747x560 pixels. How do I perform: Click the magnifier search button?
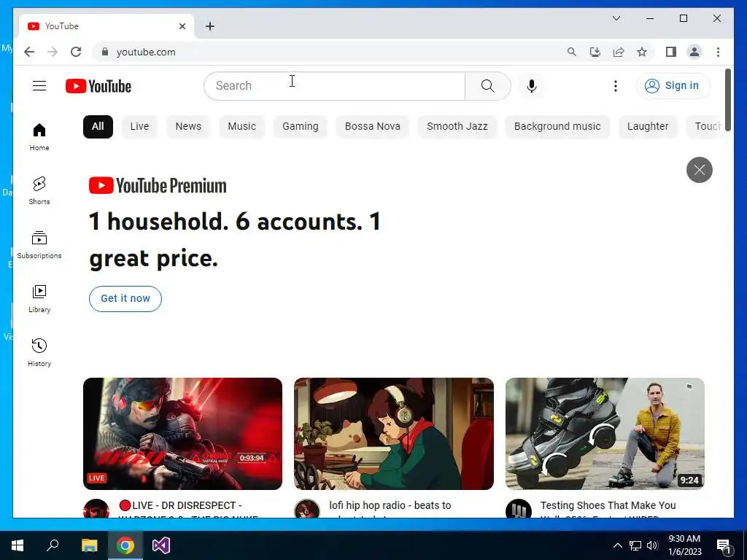(488, 86)
